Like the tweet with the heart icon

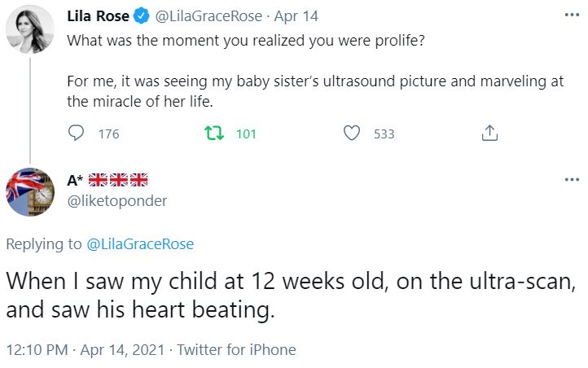(352, 134)
